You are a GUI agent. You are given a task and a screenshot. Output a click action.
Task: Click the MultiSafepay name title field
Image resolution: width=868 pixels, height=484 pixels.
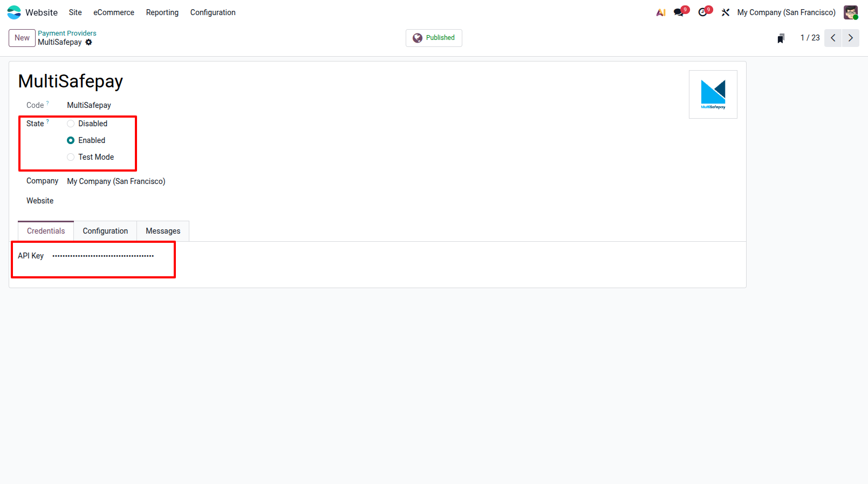point(71,81)
